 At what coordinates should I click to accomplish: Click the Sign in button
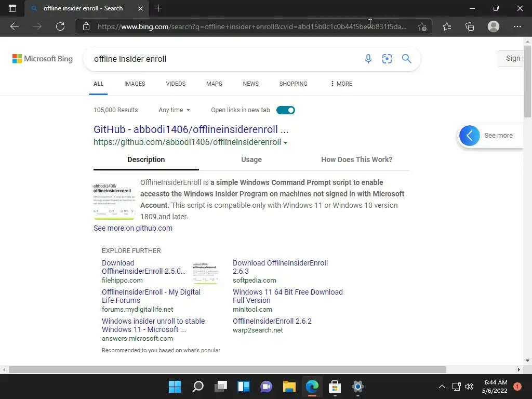(x=511, y=59)
